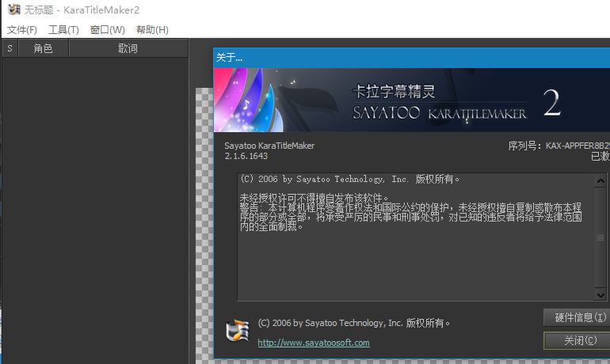Click the Sayatoo KaraTitleMaker product name text

[x=269, y=146]
